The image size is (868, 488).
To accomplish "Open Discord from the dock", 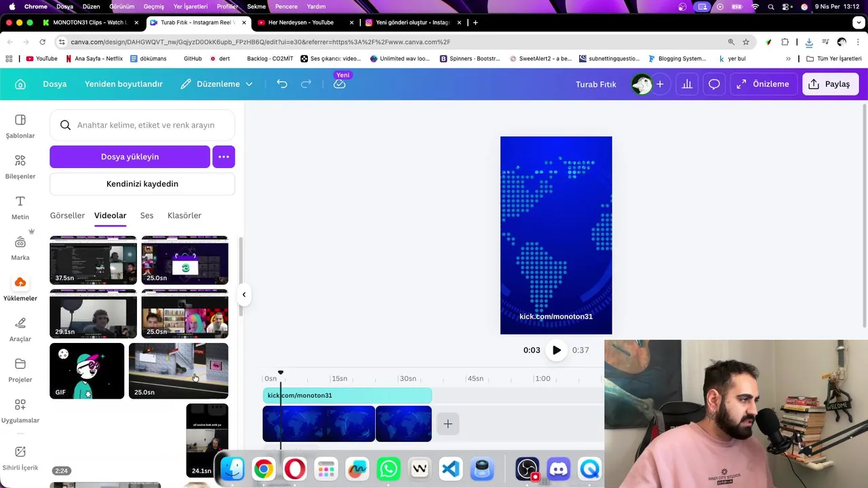I will pyautogui.click(x=559, y=469).
